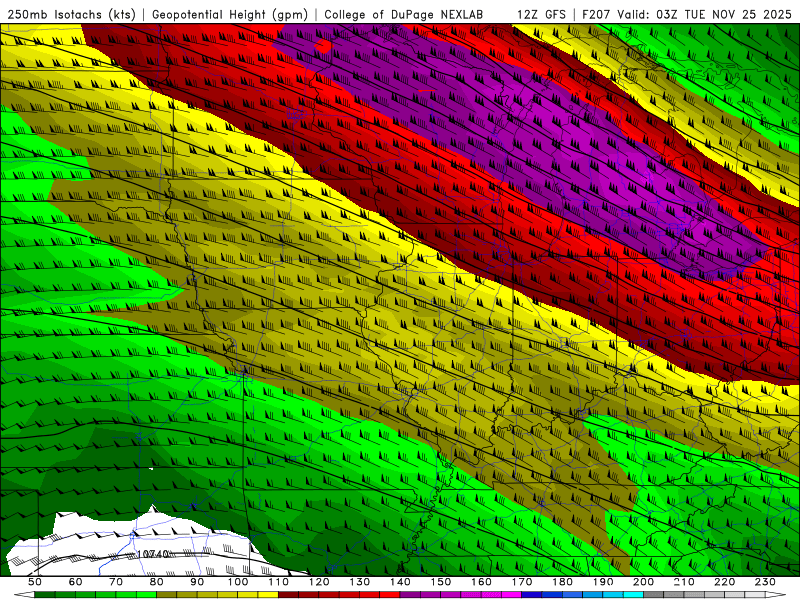The image size is (800, 600).
Task: Click the '230' value on the color scale
Action: click(765, 582)
